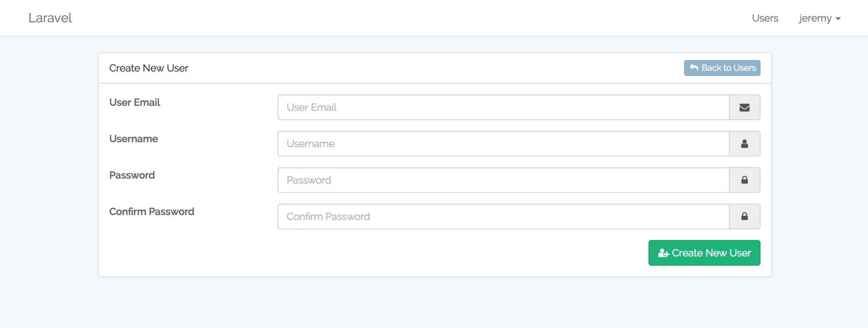868x328 pixels.
Task: Click the bold Username form label
Action: pos(134,139)
